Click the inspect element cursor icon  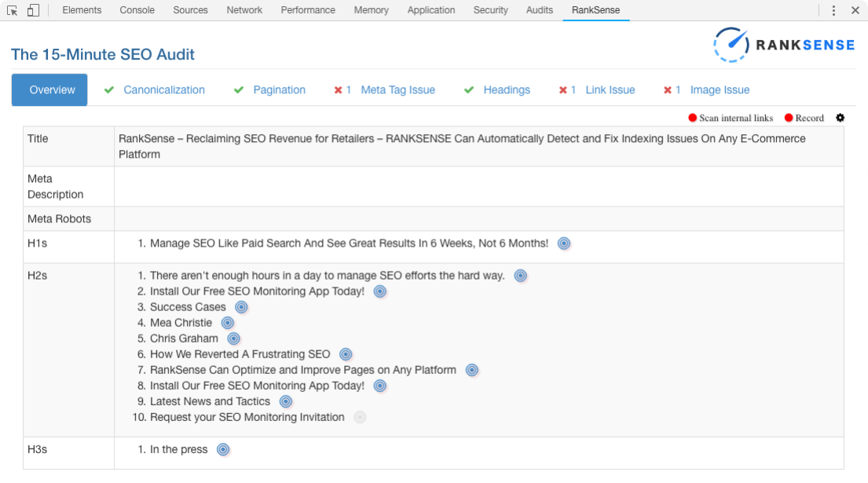(x=13, y=10)
